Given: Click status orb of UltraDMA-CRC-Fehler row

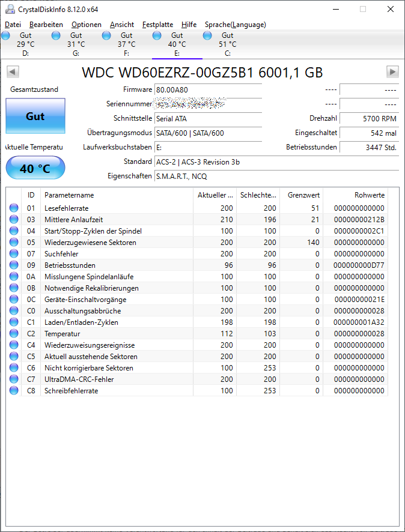Looking at the screenshot, I should [x=14, y=379].
